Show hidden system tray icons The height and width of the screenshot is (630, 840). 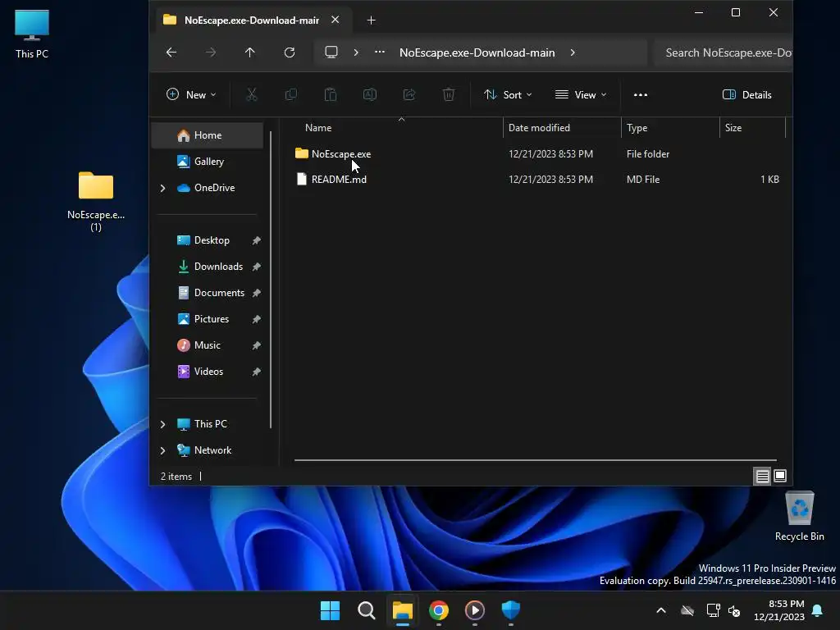[661, 610]
